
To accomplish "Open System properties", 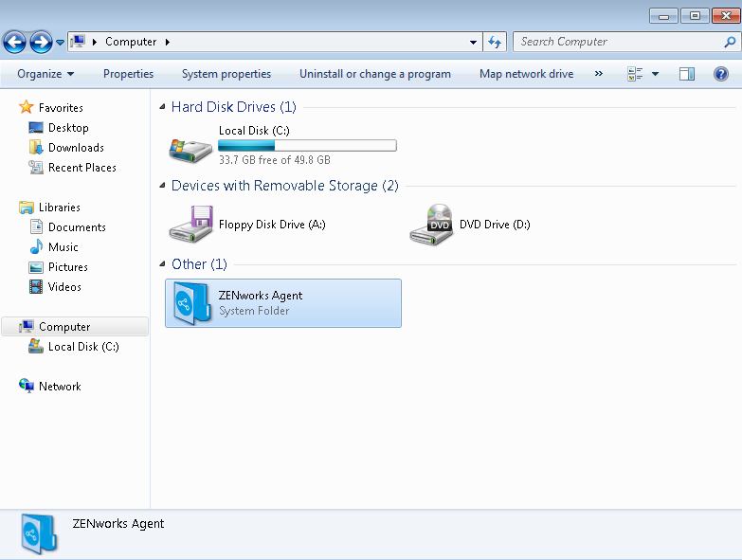I will point(226,74).
